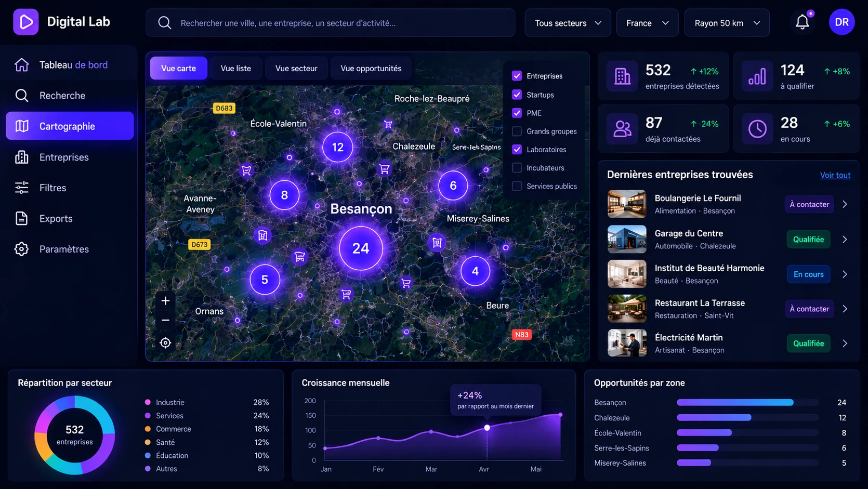The width and height of the screenshot is (868, 489).
Task: Recenter map with the locate icon
Action: [x=165, y=342]
